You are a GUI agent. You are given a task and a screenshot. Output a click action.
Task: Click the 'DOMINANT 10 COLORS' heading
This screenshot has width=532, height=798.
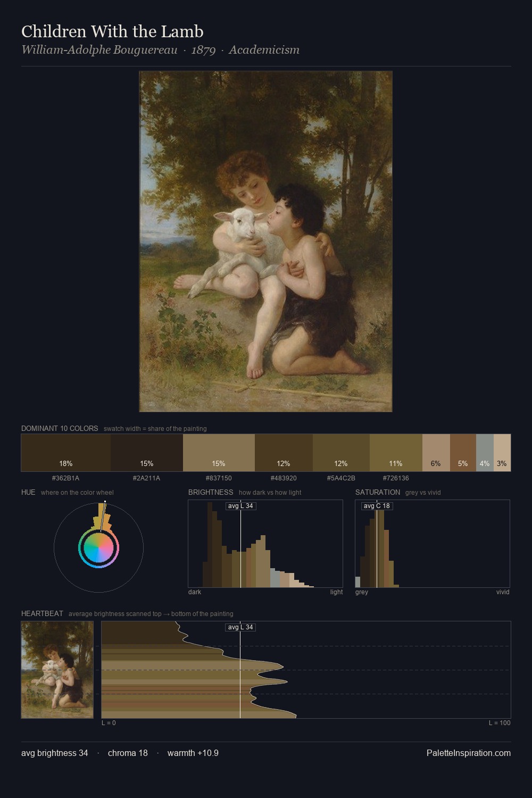[x=60, y=428]
